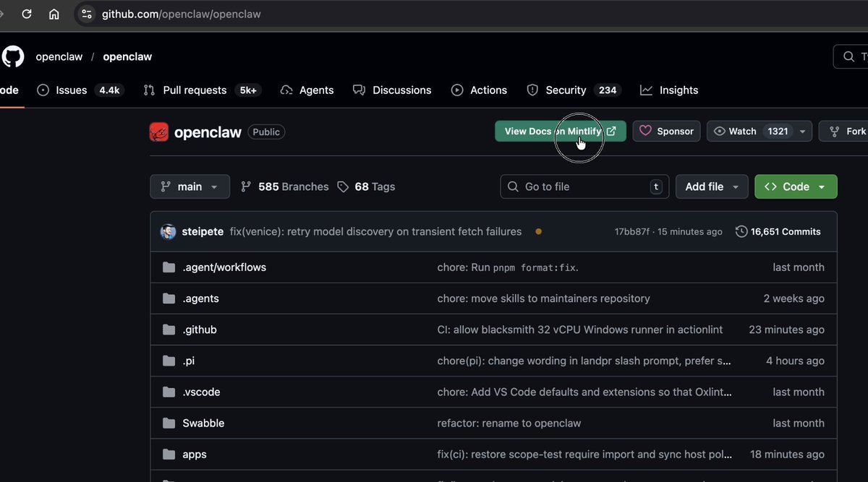Open the .pi folder name
Screen dimensions: 868x482
click(x=189, y=361)
